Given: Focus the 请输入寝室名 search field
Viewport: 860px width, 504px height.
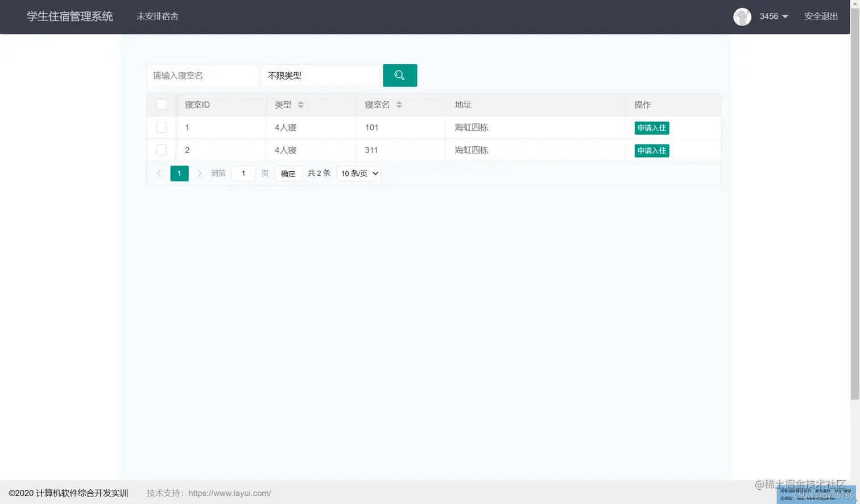Looking at the screenshot, I should click(x=202, y=76).
